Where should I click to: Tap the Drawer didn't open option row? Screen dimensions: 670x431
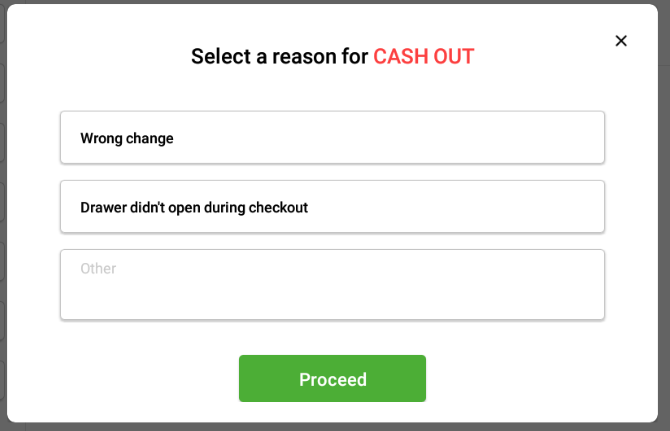332,207
